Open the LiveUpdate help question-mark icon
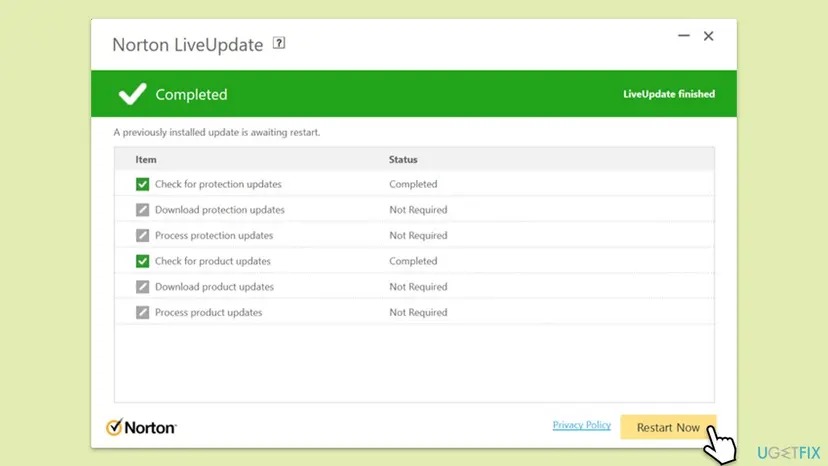 pyautogui.click(x=279, y=43)
